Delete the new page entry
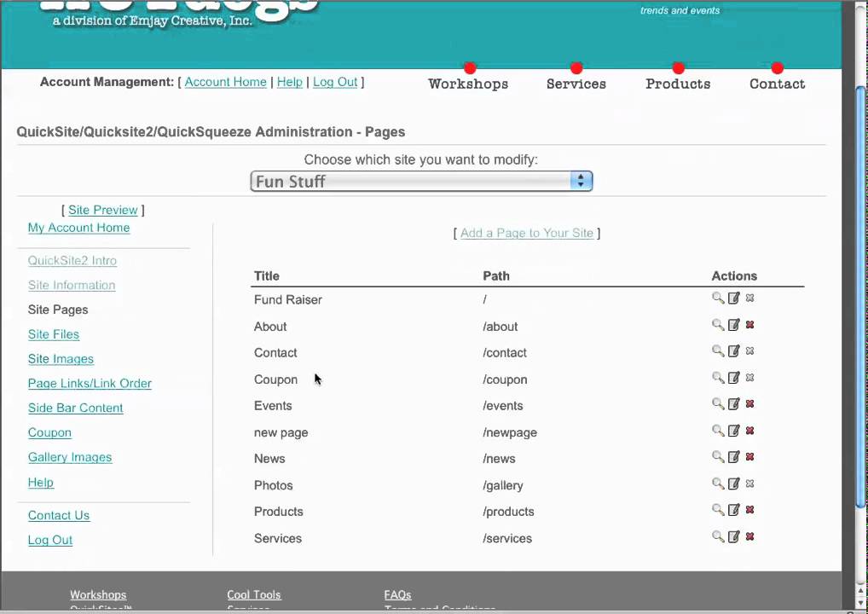 [750, 431]
